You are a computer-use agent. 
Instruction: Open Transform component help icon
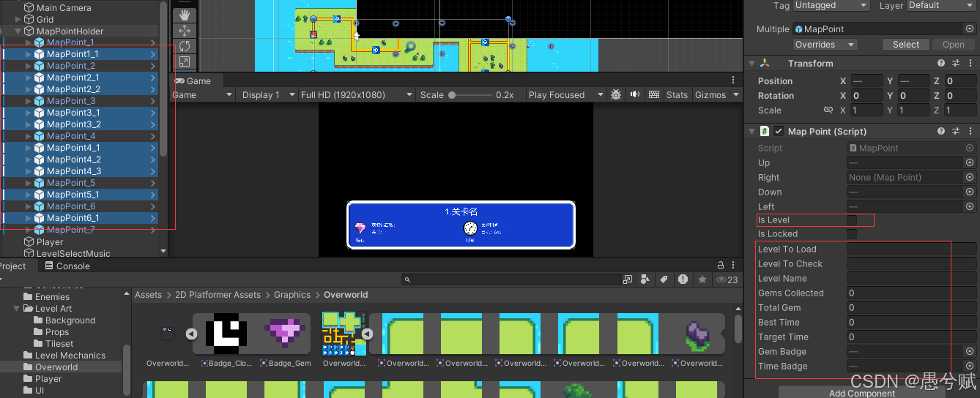941,64
